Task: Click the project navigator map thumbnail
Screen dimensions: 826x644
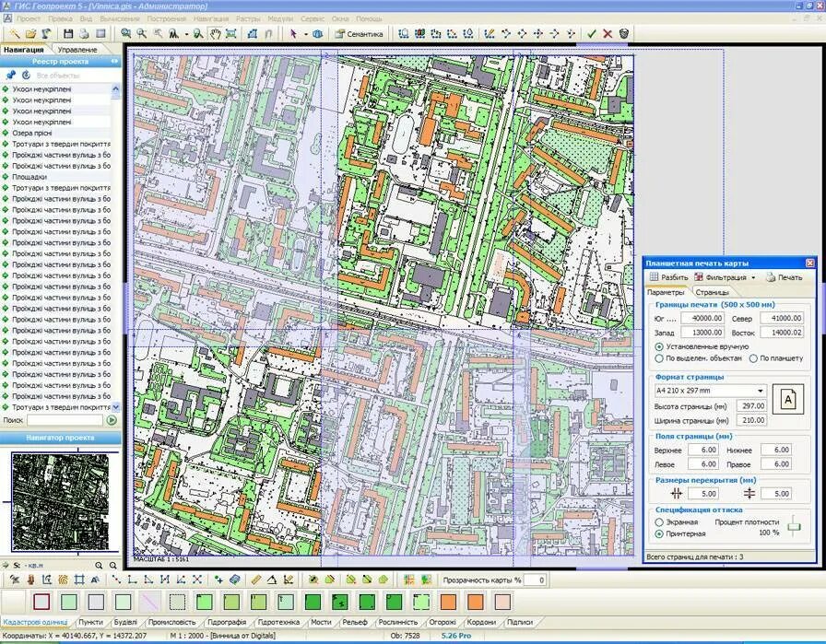Action: click(x=60, y=502)
